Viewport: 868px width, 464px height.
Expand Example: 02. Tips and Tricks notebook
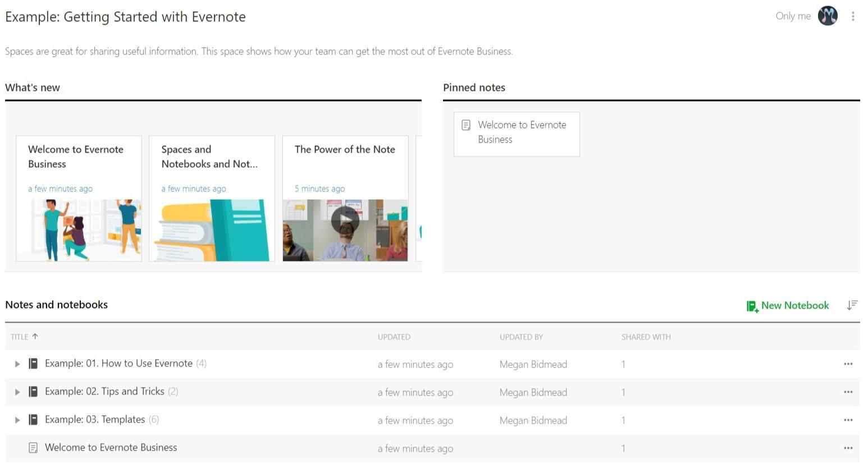point(17,392)
